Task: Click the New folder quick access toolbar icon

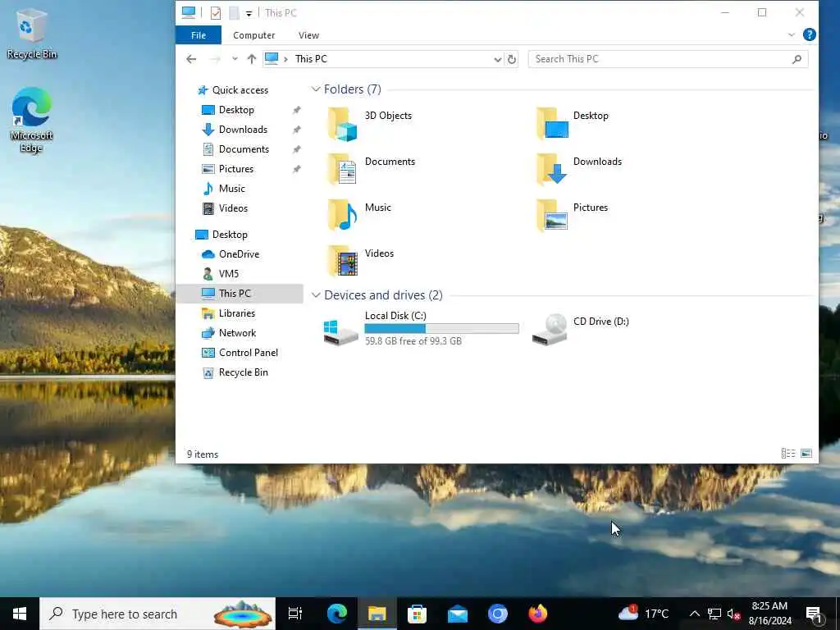Action: click(x=234, y=13)
